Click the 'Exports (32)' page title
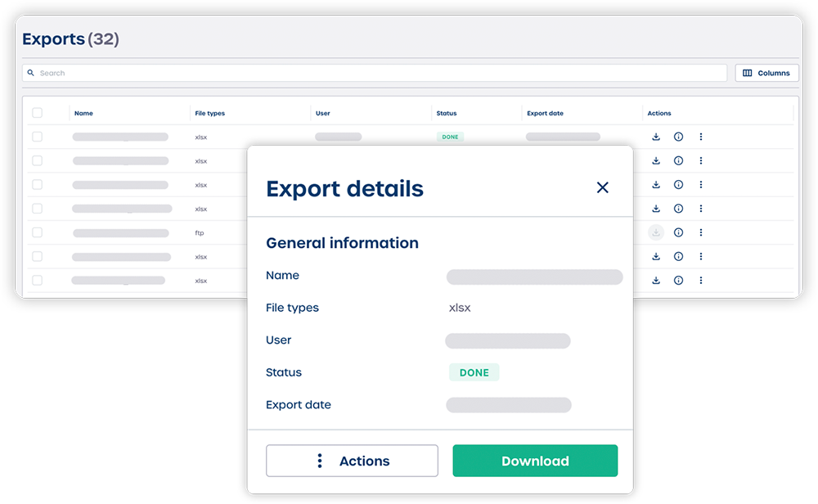The image size is (818, 504). click(71, 39)
